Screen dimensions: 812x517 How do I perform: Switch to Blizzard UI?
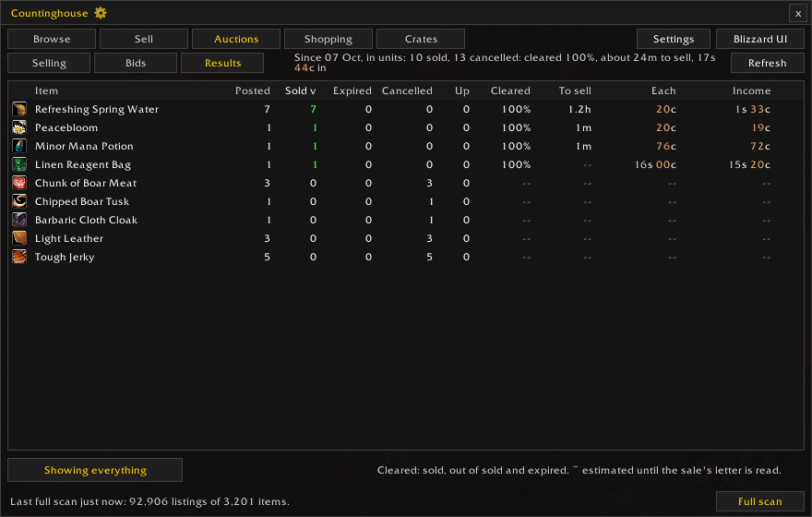coord(760,39)
